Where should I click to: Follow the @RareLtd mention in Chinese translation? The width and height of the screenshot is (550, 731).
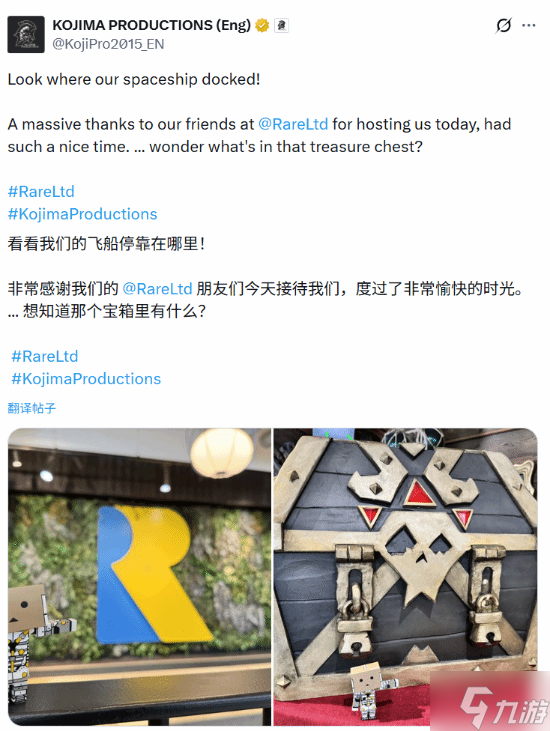(x=158, y=289)
